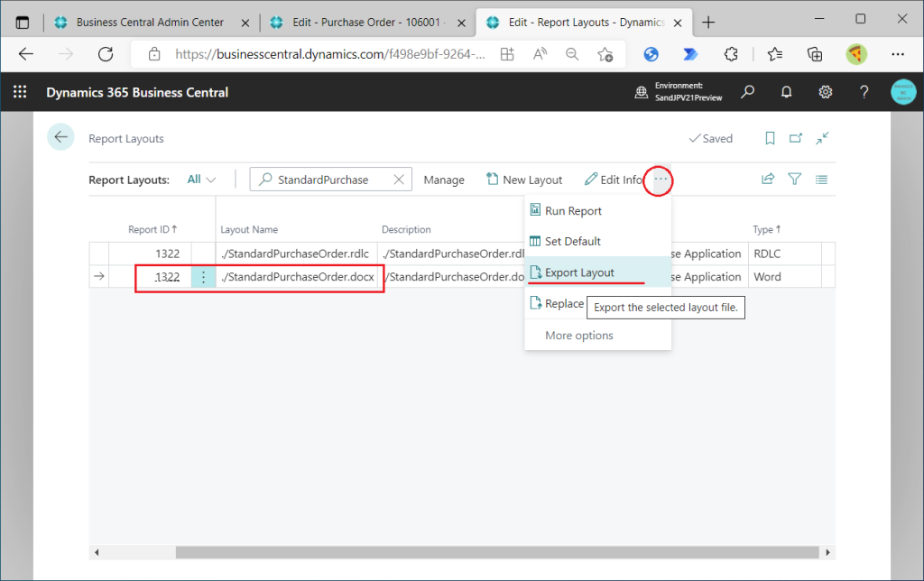924x581 pixels.
Task: Open the help question mark icon
Action: tap(864, 92)
